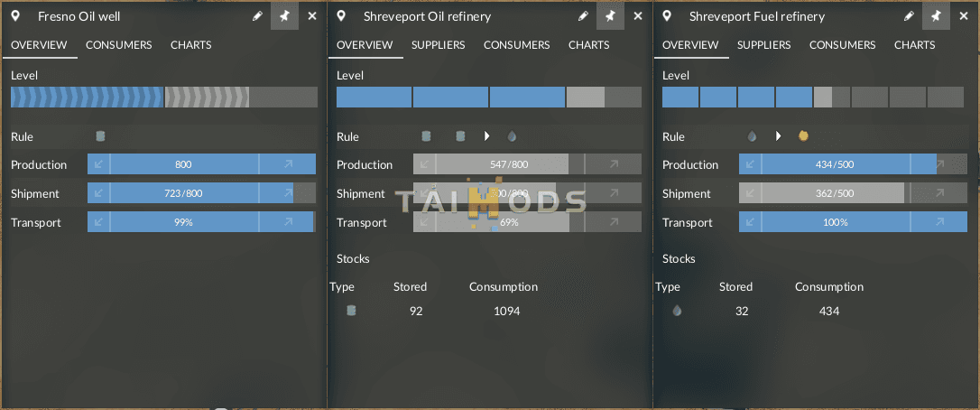Image resolution: width=980 pixels, height=410 pixels.
Task: Click Oil refinery Production value 547/800
Action: (509, 164)
